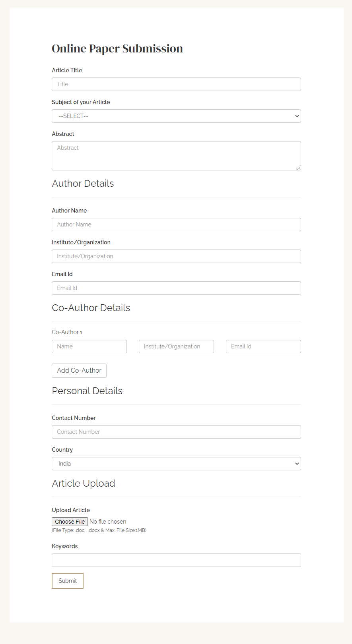Click the Article Title input field
This screenshot has height=644, width=352.
176,84
